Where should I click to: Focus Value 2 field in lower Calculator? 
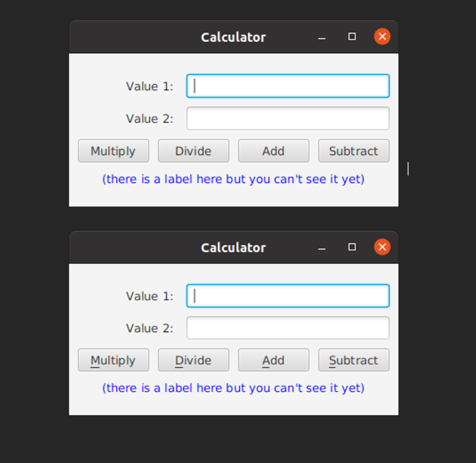coord(288,328)
